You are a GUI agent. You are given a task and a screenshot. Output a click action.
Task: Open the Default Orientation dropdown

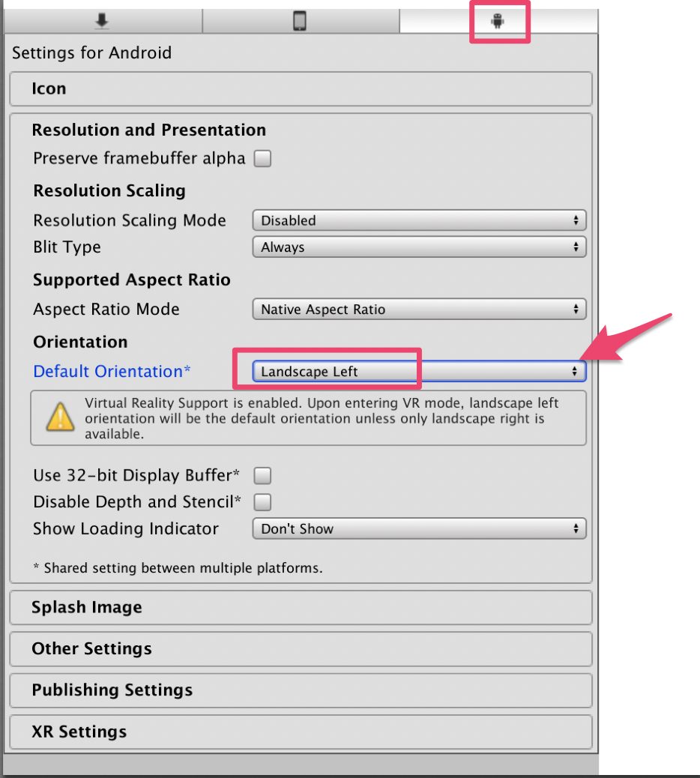click(419, 372)
